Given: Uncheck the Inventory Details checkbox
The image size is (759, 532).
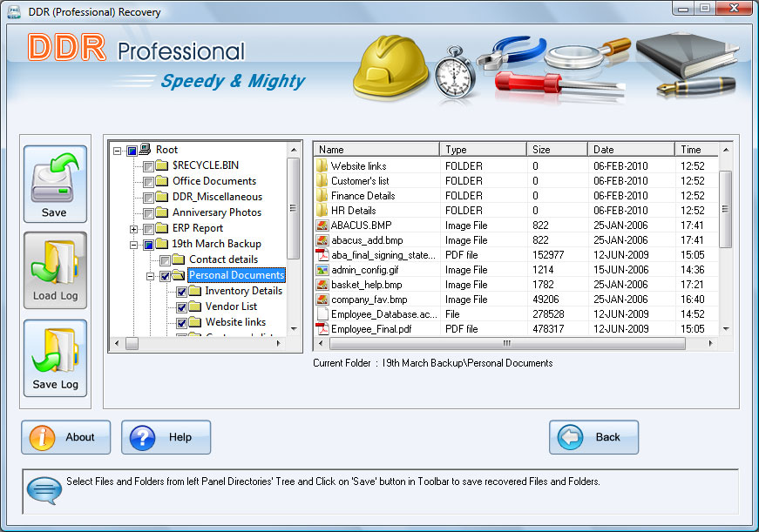Looking at the screenshot, I should point(180,290).
